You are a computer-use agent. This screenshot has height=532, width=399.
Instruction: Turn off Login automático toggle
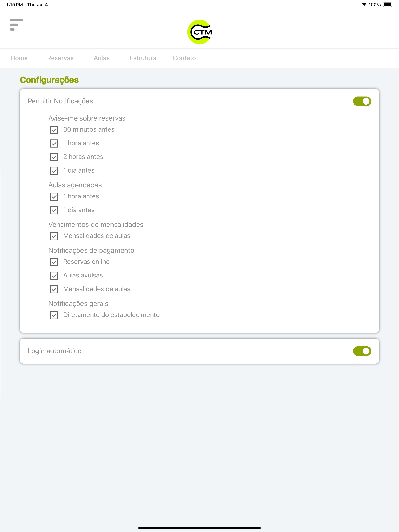pyautogui.click(x=362, y=351)
